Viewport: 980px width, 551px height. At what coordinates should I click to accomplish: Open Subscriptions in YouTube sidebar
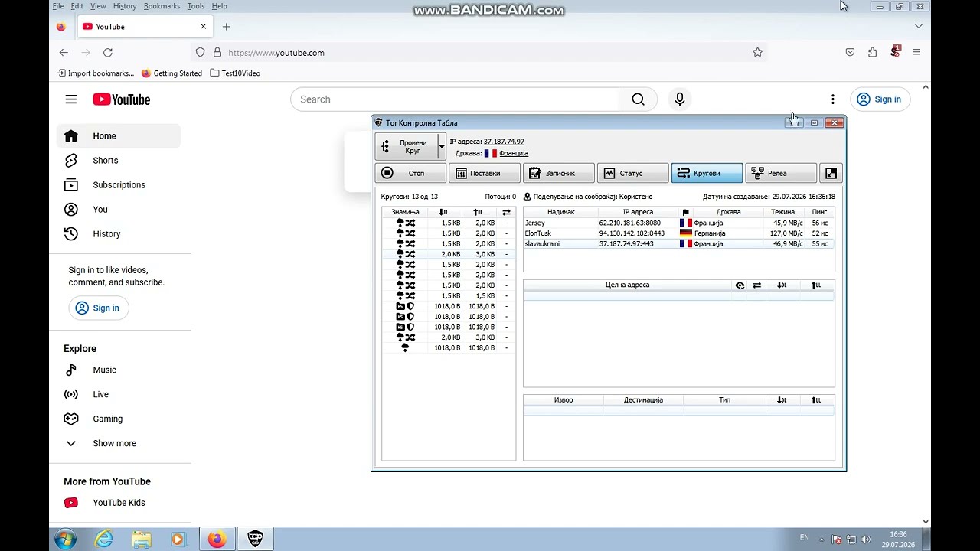coord(119,185)
